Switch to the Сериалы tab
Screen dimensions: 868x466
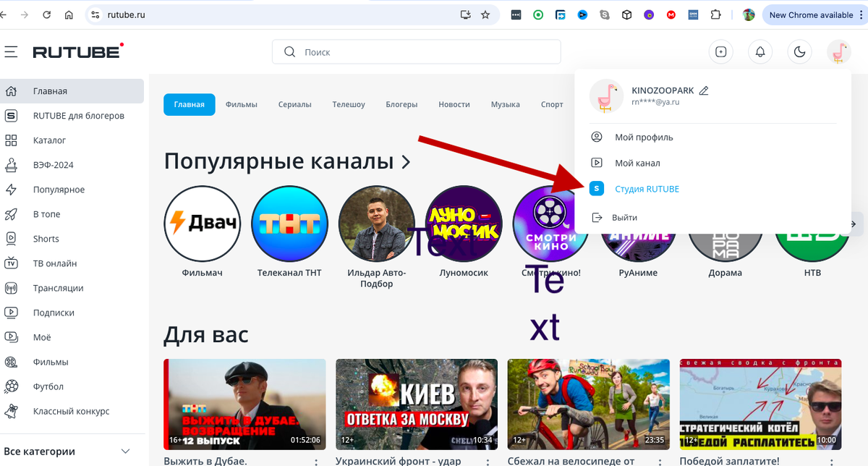pos(295,104)
